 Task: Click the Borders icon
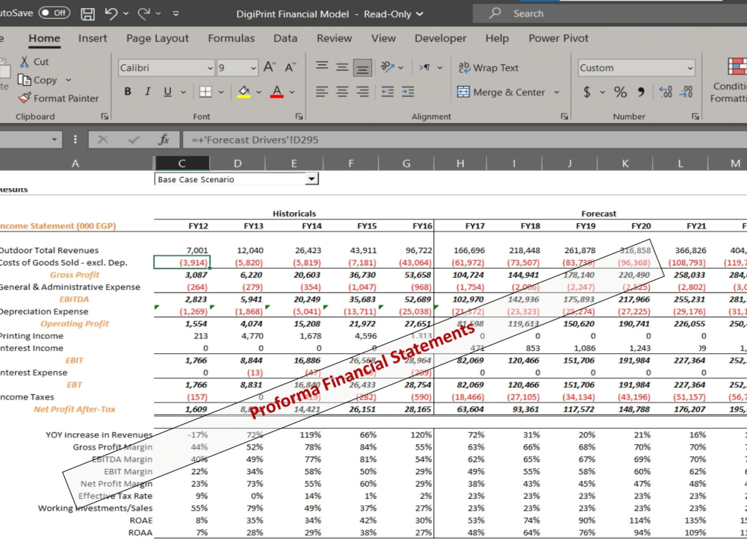(205, 91)
